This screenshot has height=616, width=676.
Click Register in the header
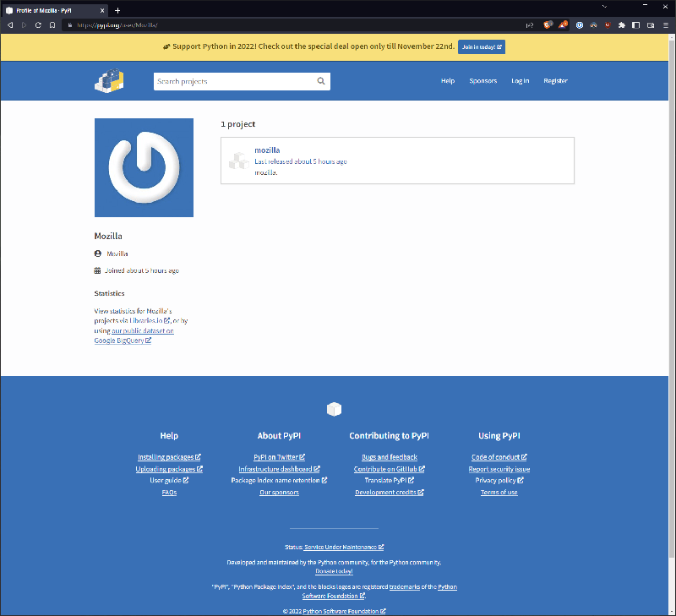click(x=555, y=80)
